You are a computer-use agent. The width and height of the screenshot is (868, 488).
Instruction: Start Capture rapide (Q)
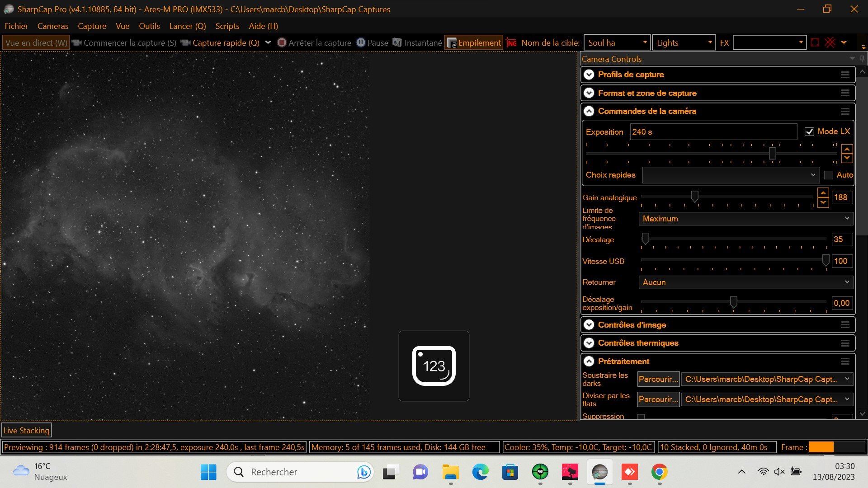(x=220, y=42)
